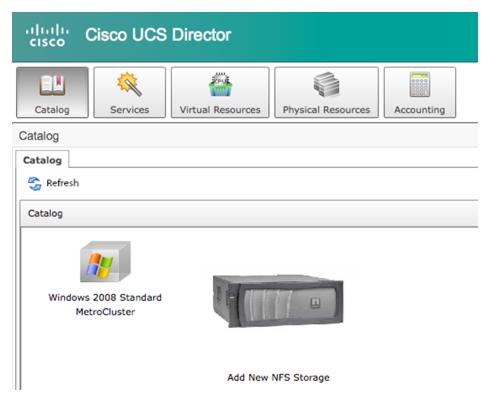The height and width of the screenshot is (403, 491).
Task: Click the Refresh label
Action: click(63, 183)
